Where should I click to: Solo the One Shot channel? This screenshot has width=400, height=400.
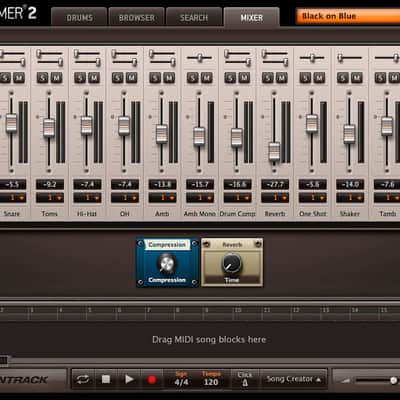tap(305, 78)
